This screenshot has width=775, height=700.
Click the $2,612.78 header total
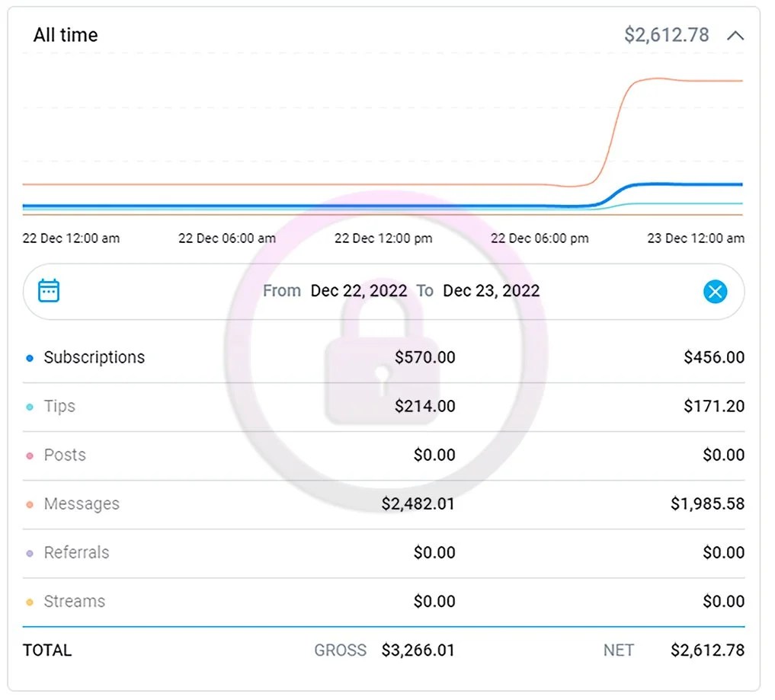[x=666, y=35]
